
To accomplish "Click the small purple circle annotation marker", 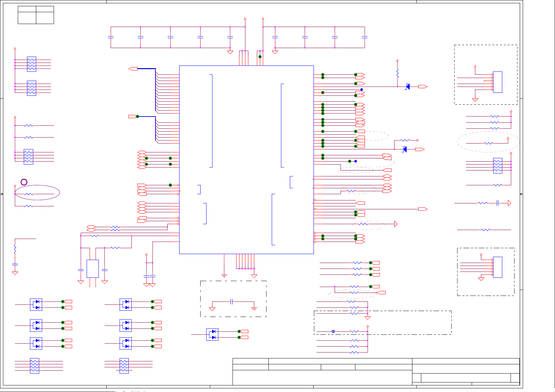I will click(24, 182).
